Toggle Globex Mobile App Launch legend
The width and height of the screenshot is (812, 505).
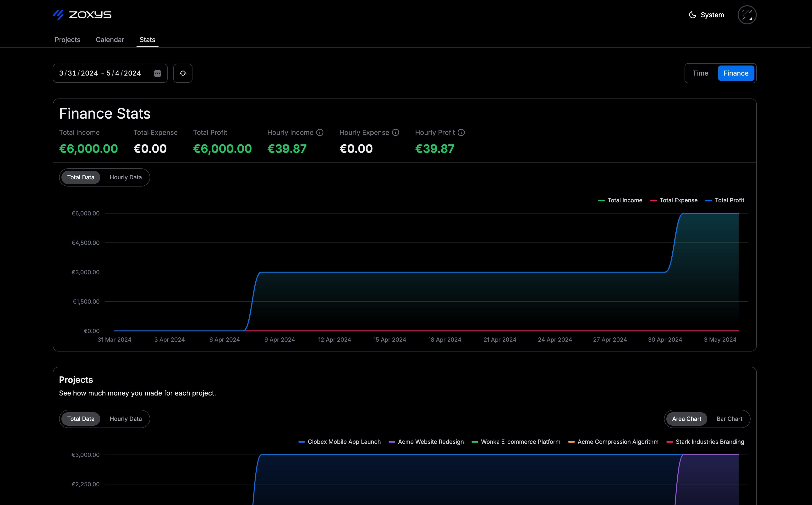[340, 442]
